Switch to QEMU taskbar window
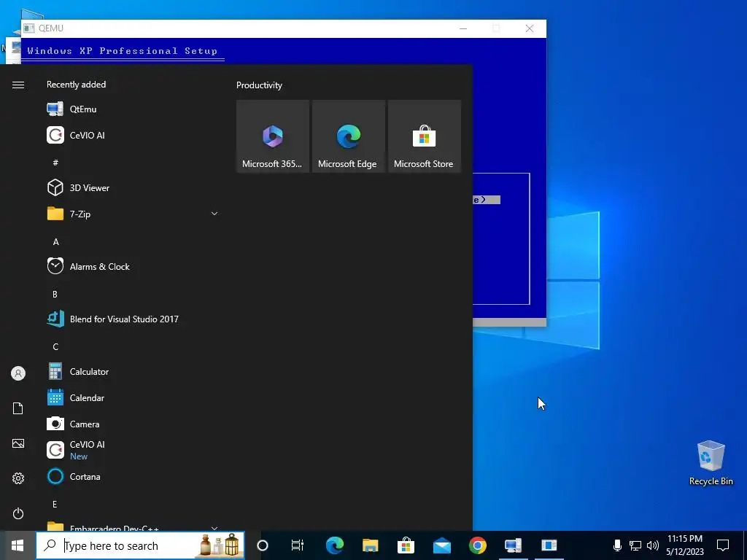The width and height of the screenshot is (747, 560). (549, 545)
